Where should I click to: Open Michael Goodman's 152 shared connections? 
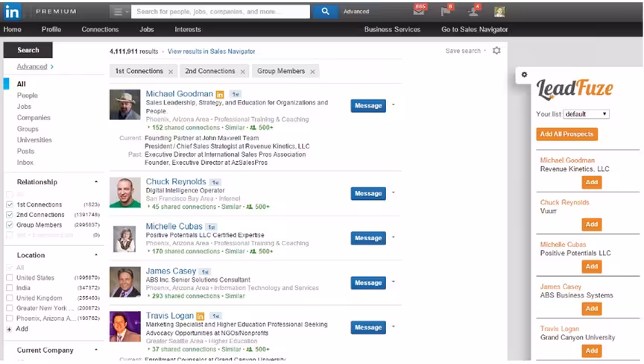click(186, 128)
